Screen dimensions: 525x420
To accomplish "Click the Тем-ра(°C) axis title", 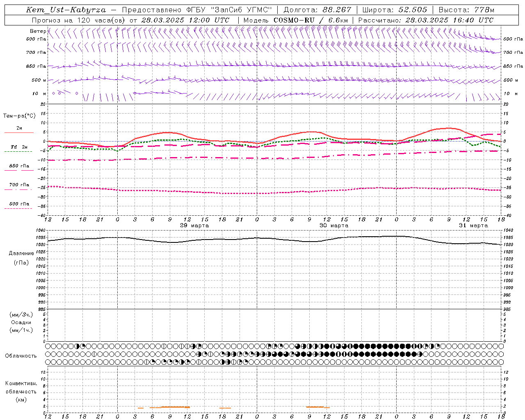I will tap(19, 116).
